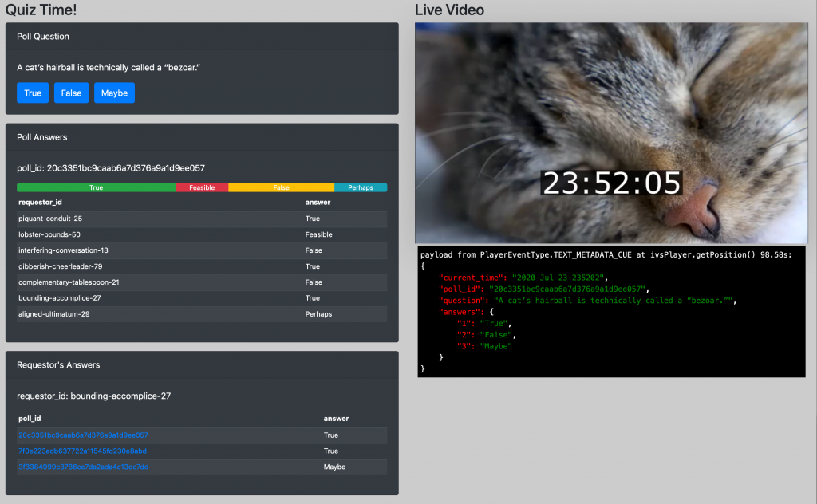This screenshot has height=504, width=817.
Task: Click the requestor_id column header
Action: [x=39, y=202]
